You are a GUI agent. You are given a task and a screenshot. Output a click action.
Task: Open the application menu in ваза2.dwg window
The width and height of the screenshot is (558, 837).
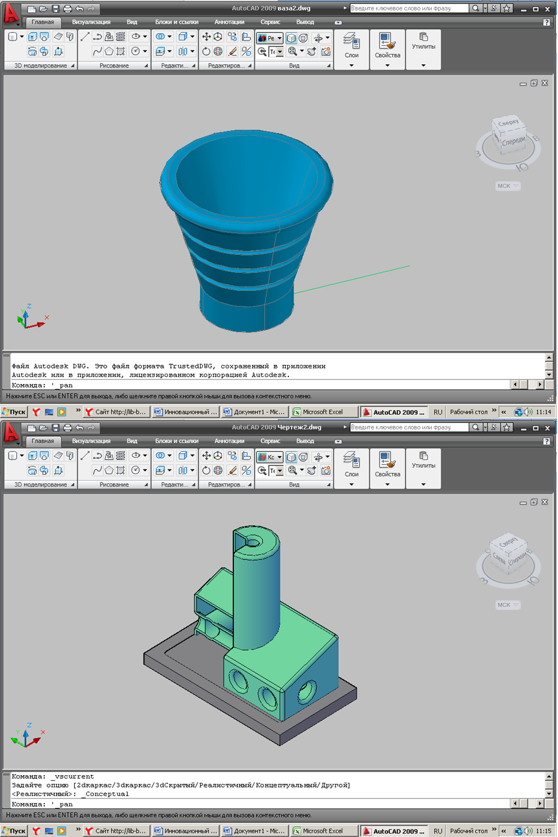(11, 15)
